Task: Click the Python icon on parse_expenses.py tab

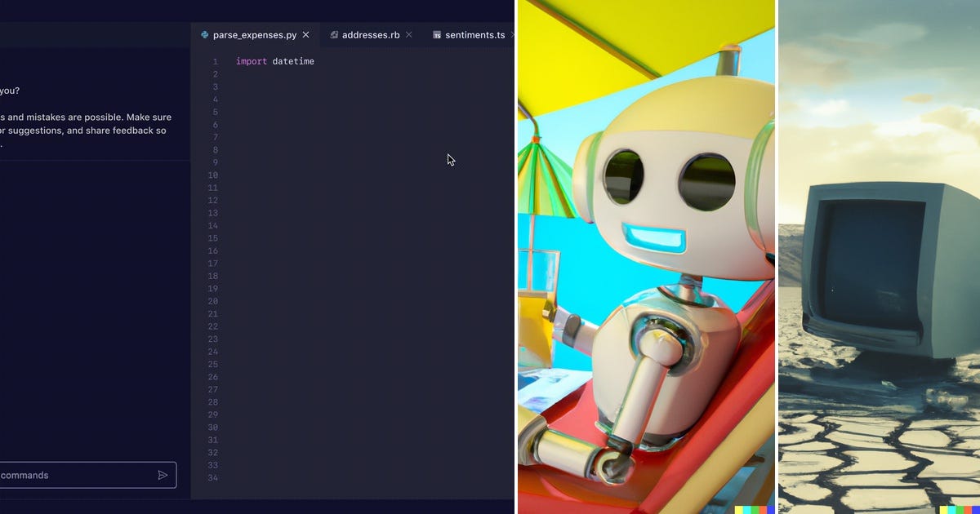Action: pyautogui.click(x=203, y=34)
